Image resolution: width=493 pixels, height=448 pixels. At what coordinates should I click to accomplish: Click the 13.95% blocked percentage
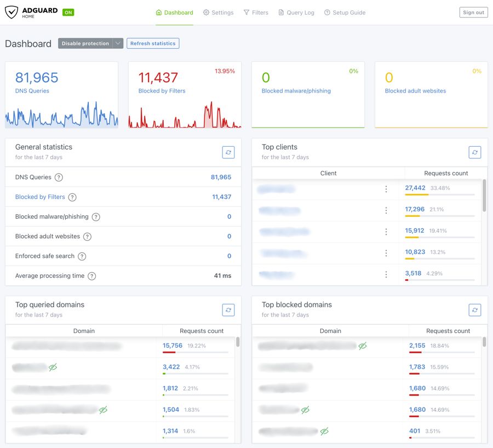225,71
